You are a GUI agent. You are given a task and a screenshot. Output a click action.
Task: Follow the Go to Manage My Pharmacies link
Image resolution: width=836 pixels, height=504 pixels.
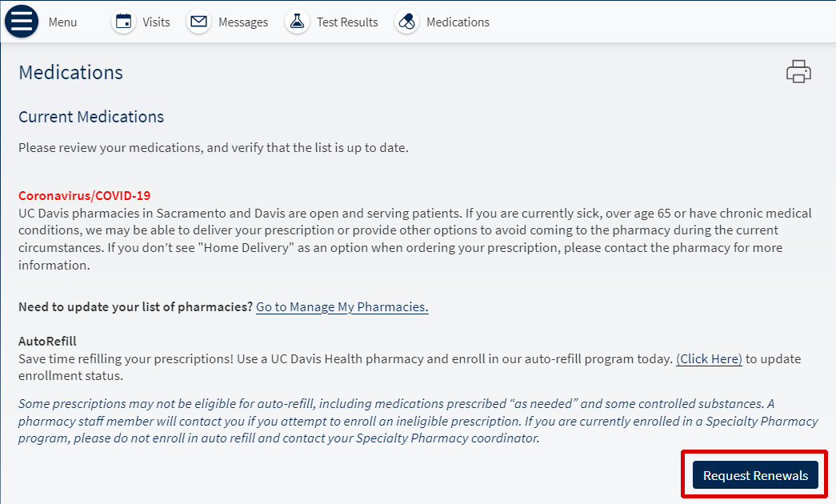click(x=342, y=306)
